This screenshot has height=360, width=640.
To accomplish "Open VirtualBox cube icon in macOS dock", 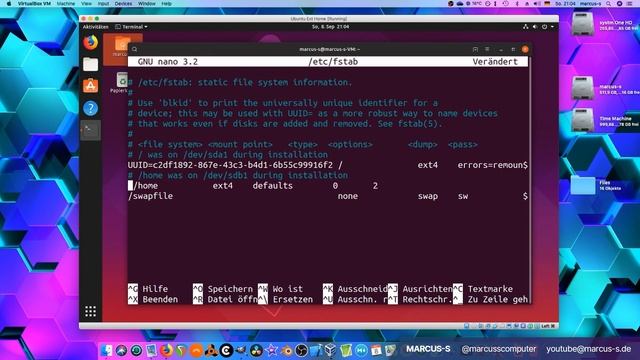I will pyautogui.click(x=330, y=350).
